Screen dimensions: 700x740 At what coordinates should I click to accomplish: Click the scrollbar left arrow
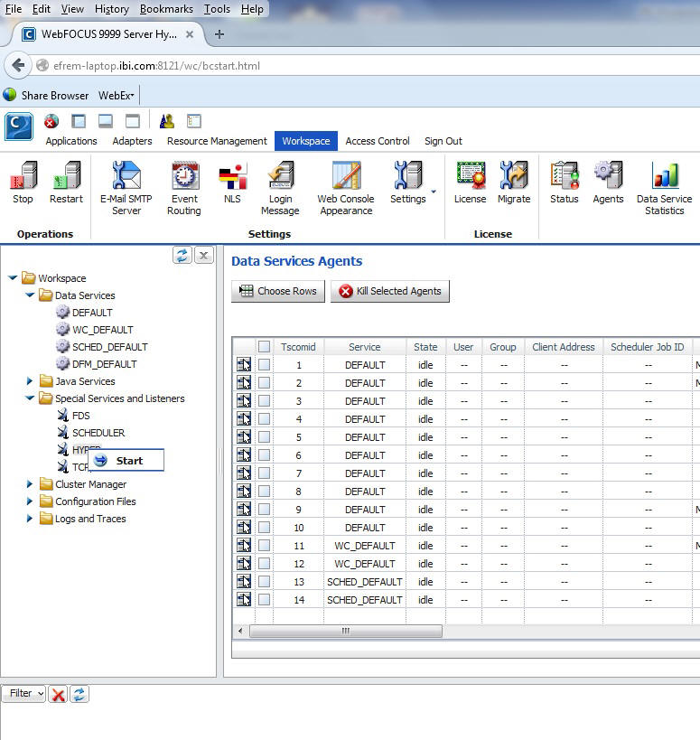coord(240,631)
